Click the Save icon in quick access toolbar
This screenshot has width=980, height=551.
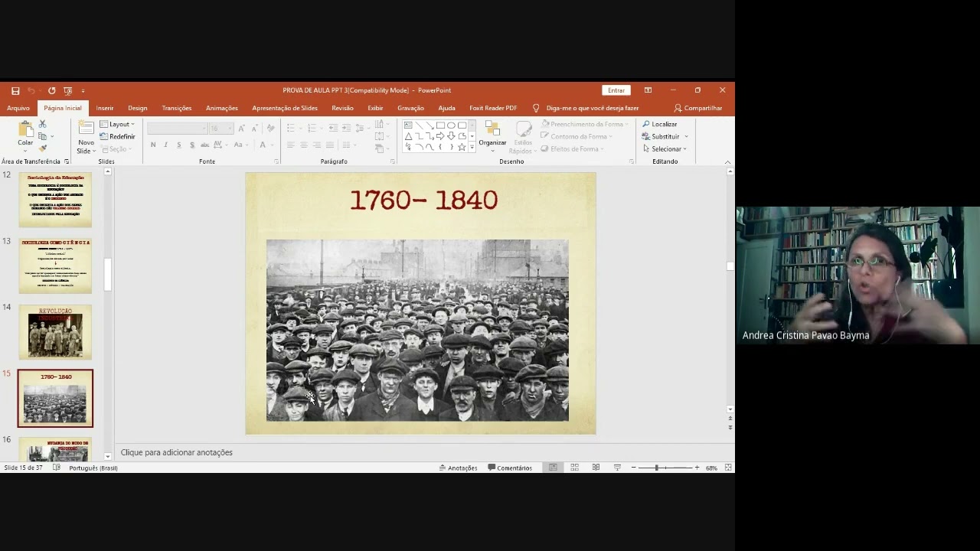15,90
